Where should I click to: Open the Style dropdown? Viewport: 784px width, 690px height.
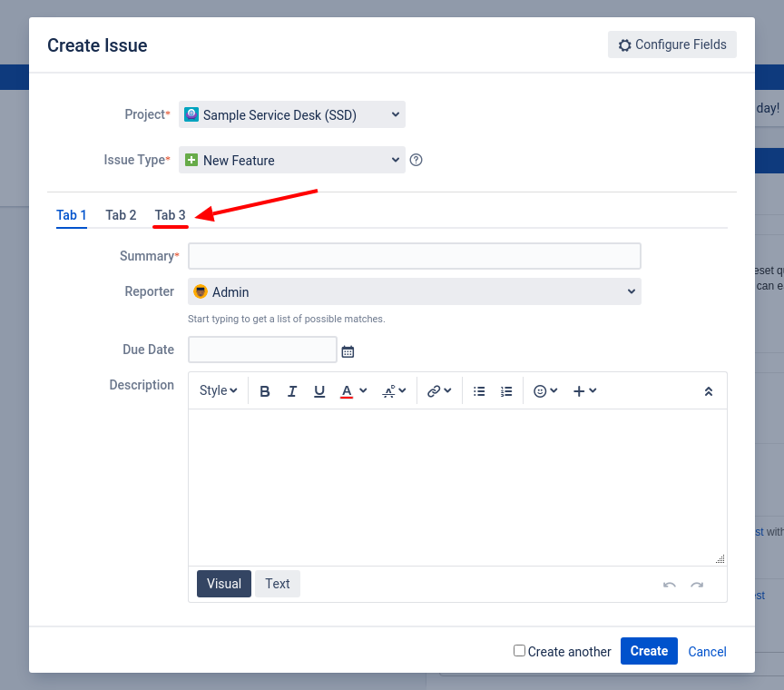218,390
